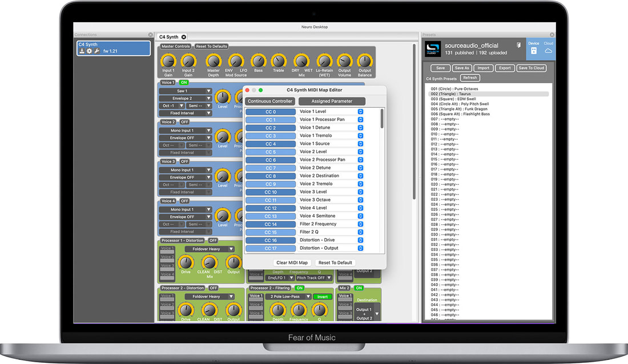This screenshot has height=364, width=628.
Task: Click the Continuous Controller column header
Action: click(270, 101)
